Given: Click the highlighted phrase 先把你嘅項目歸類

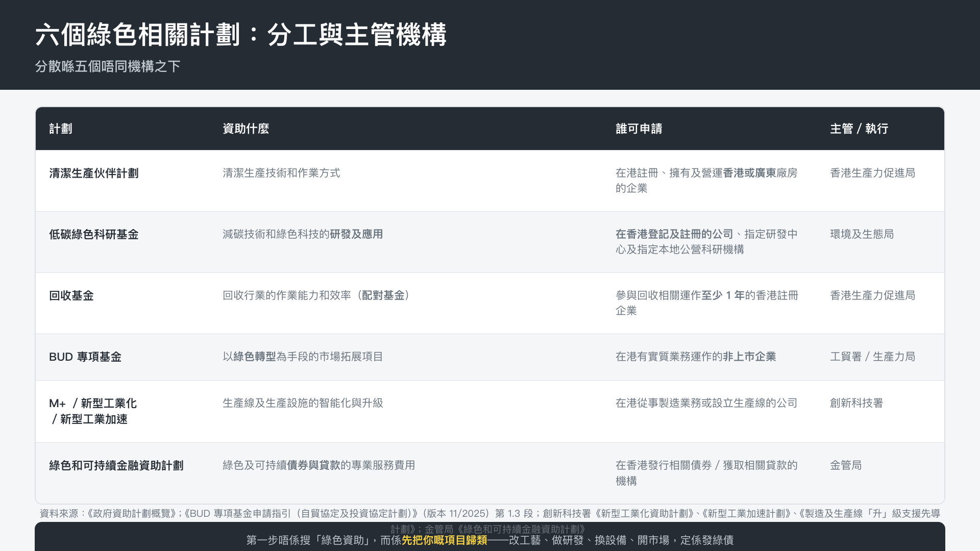Looking at the screenshot, I should click(x=445, y=540).
